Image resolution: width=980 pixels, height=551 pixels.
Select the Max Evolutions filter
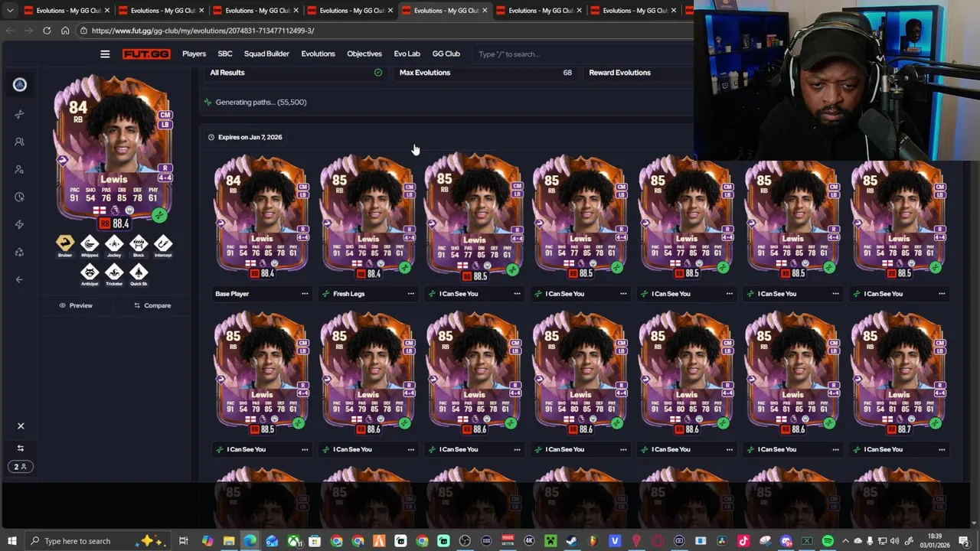(485, 73)
